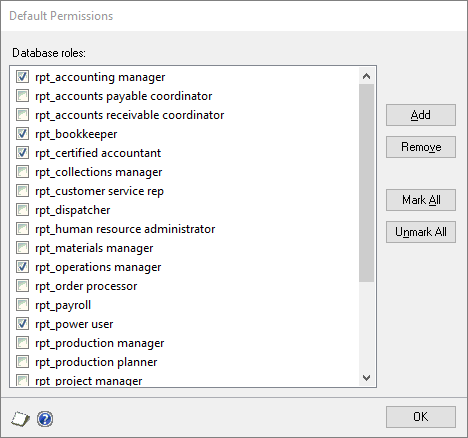The height and width of the screenshot is (438, 468).
Task: Toggle rpt_certified accountant checkbox off
Action: (22, 153)
